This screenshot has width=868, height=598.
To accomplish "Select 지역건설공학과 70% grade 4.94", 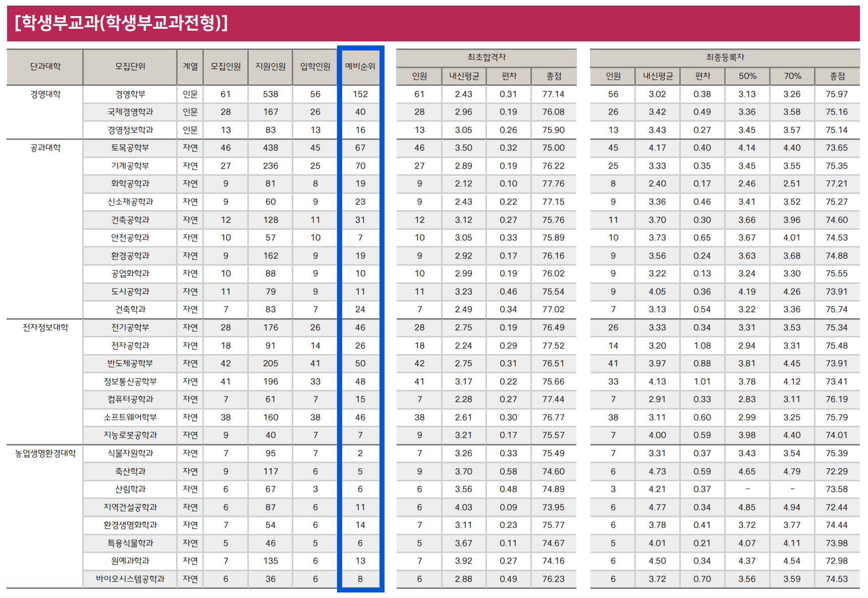I will point(792,508).
